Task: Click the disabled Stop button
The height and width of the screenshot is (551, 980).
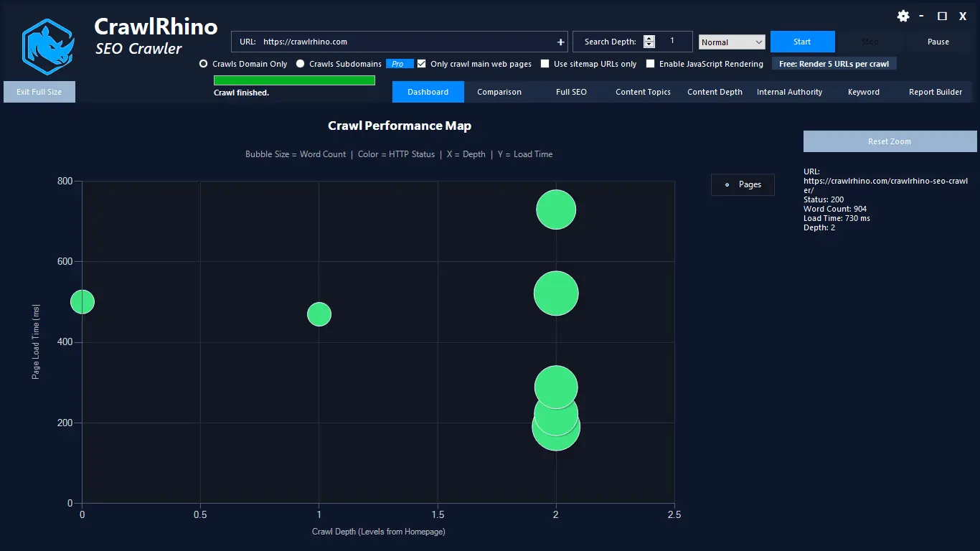Action: [870, 42]
